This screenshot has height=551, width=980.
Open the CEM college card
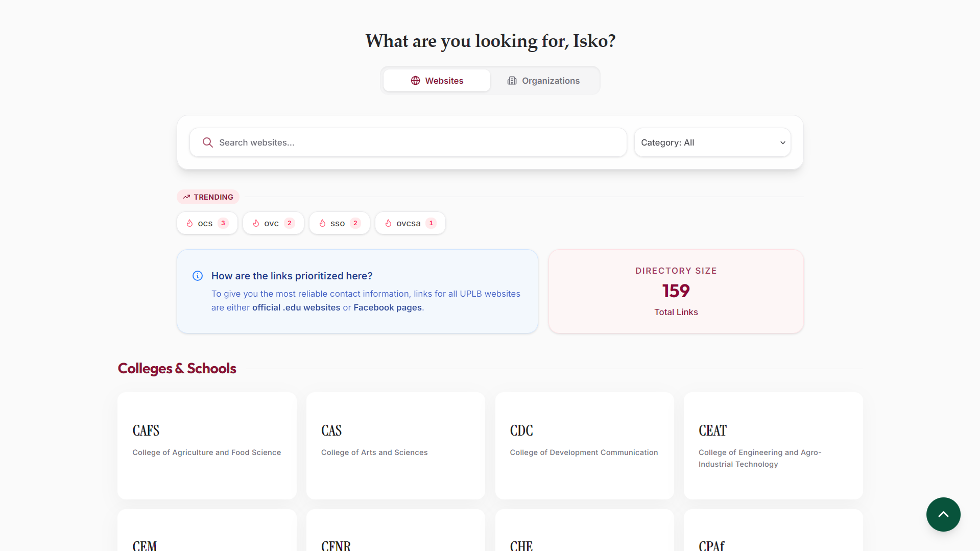point(207,530)
